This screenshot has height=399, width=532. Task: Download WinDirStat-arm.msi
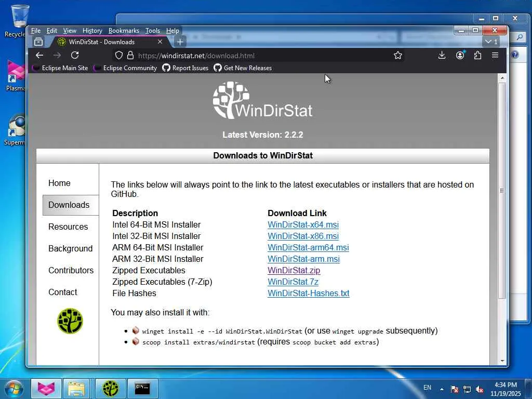(303, 259)
